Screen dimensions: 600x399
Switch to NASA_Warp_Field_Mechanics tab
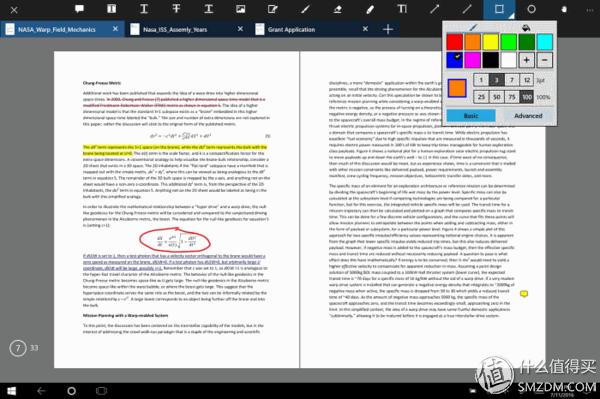click(x=57, y=29)
